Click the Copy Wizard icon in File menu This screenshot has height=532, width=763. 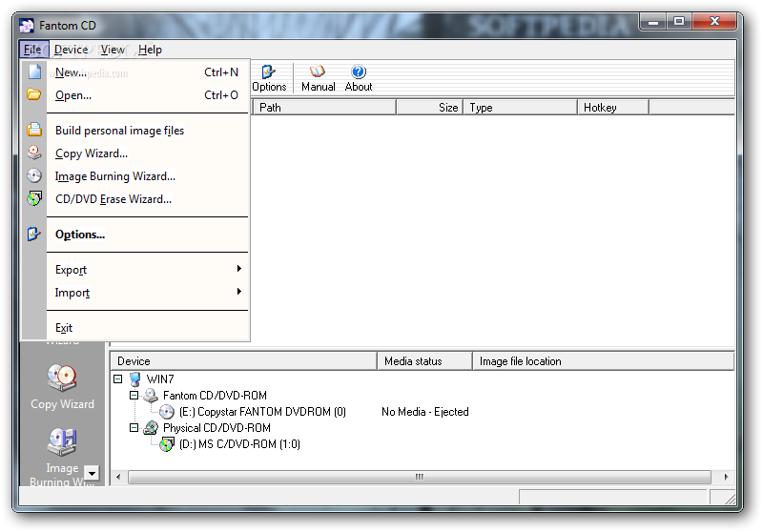pyautogui.click(x=34, y=153)
